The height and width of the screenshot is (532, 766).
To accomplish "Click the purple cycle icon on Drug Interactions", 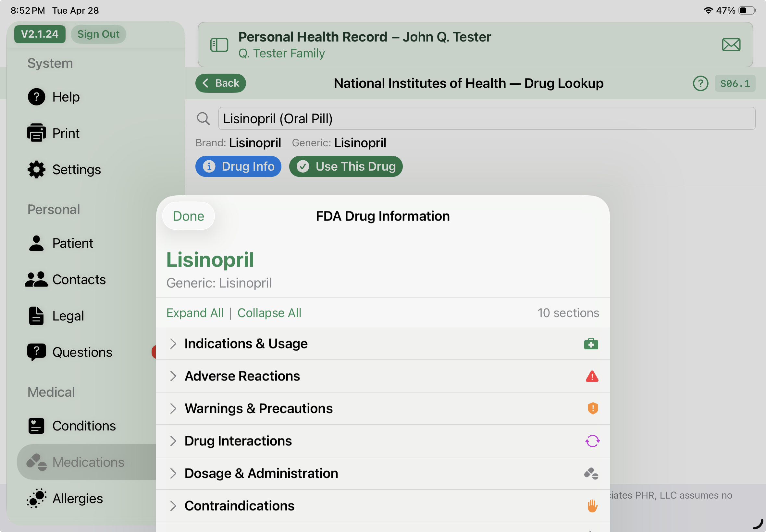I will (592, 441).
